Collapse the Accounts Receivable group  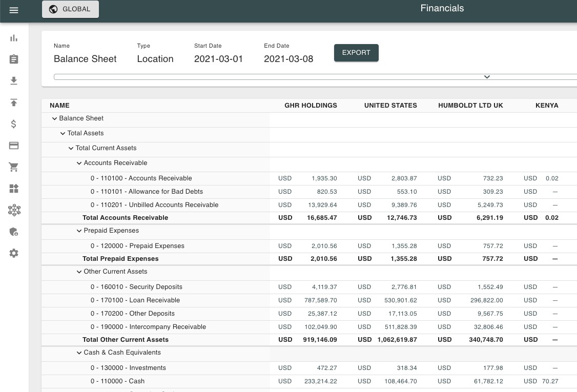(x=79, y=163)
